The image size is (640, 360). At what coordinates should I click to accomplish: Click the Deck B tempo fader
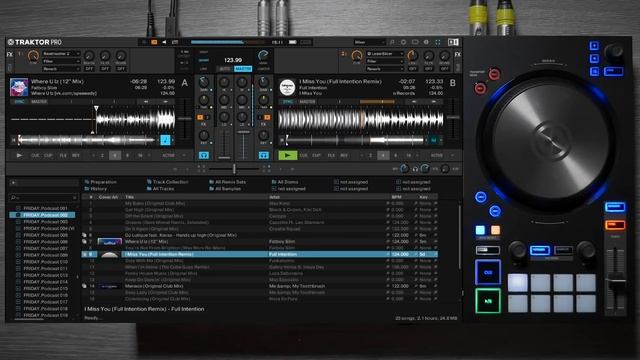click(x=452, y=118)
